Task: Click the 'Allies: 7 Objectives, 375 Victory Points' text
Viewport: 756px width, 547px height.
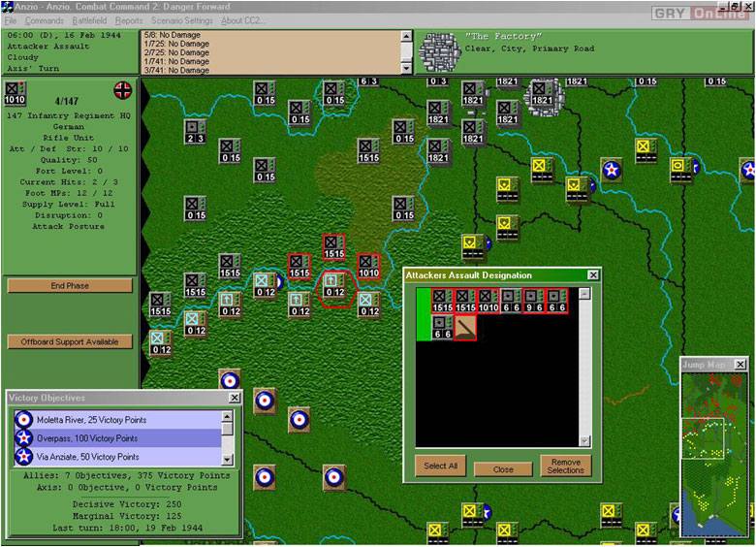Action: [127, 475]
